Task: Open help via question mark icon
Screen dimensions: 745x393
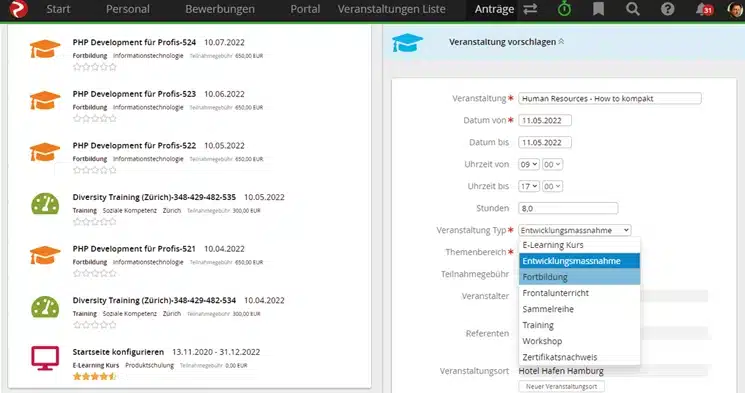Action: (x=668, y=9)
